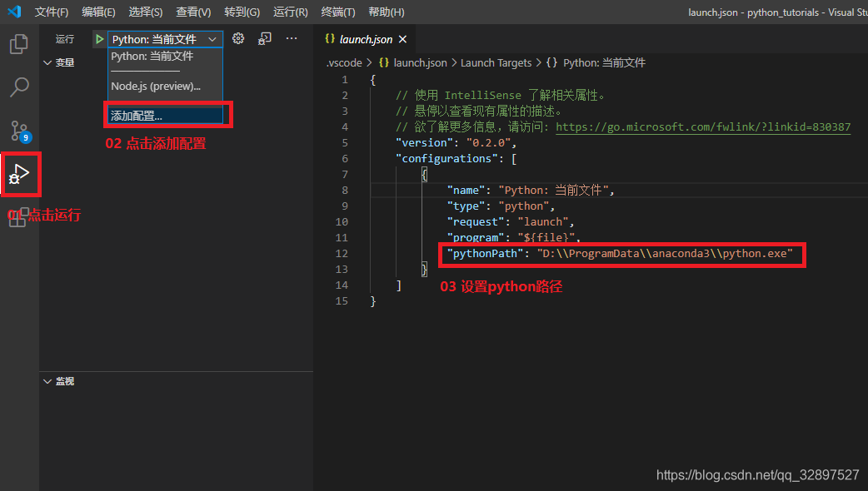Click the VS Code logo icon
Screen dimensions: 868x491
[x=14, y=12]
